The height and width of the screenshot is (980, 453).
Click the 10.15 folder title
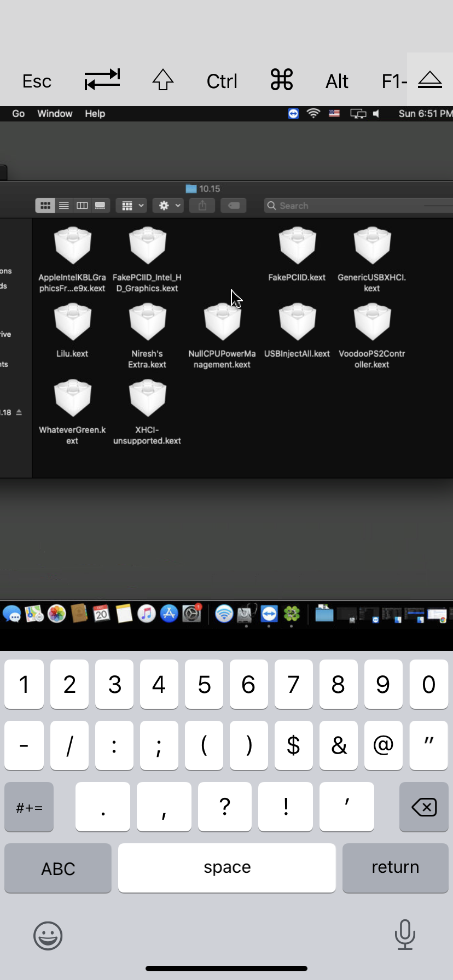click(x=203, y=189)
